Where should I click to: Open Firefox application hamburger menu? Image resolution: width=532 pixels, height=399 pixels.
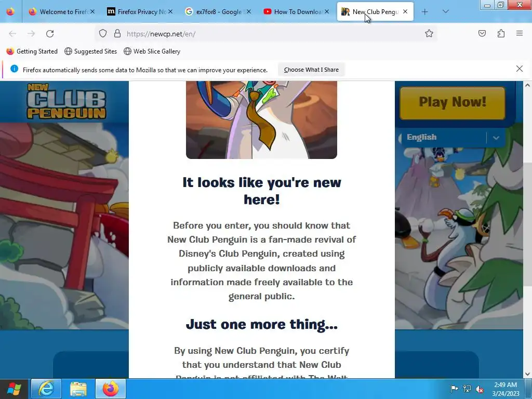520,33
